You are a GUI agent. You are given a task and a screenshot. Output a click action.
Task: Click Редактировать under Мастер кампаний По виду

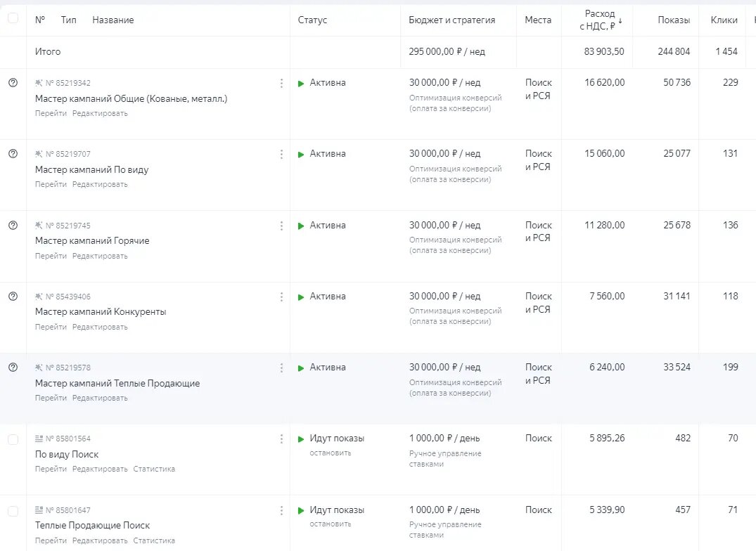pos(100,185)
